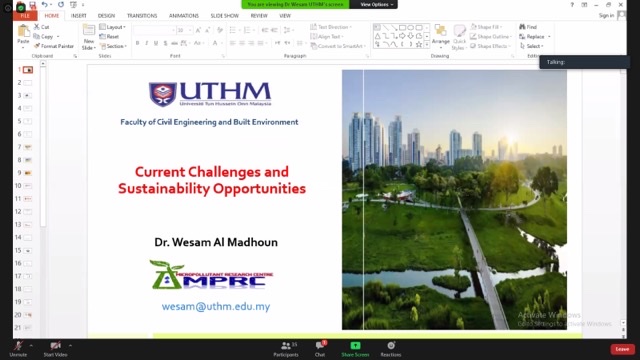Image resolution: width=640 pixels, height=360 pixels.
Task: Click the red Leave button
Action: tap(622, 349)
